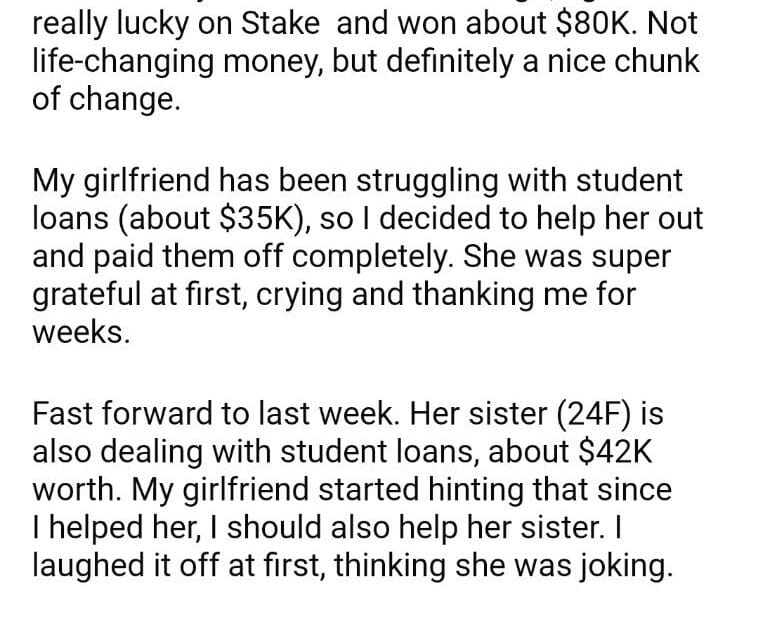The image size is (758, 620).
Task: Click the "$42K" loan amount
Action: click(x=615, y=451)
